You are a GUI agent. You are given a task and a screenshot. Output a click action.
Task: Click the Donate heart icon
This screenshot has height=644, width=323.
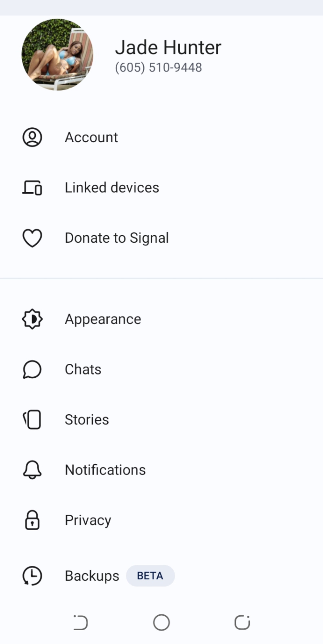pos(32,238)
